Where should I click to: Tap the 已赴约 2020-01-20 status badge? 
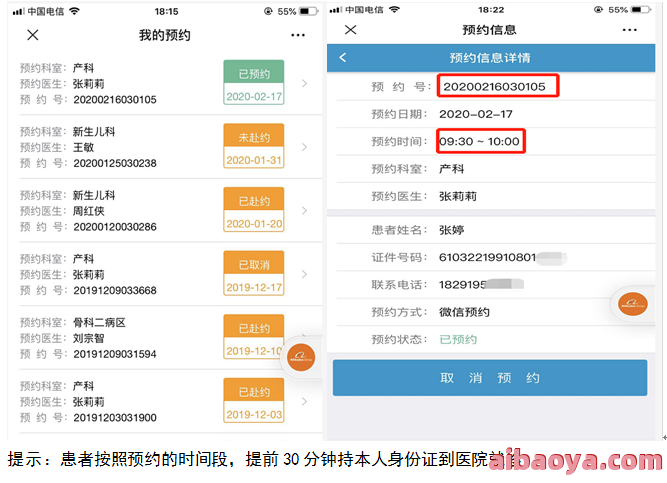point(254,210)
